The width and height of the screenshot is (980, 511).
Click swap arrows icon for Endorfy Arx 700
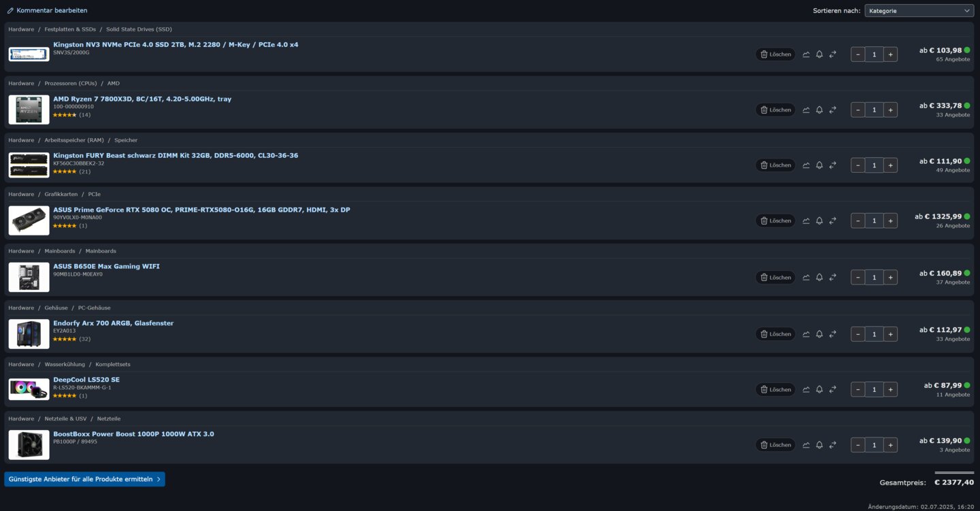(x=832, y=334)
